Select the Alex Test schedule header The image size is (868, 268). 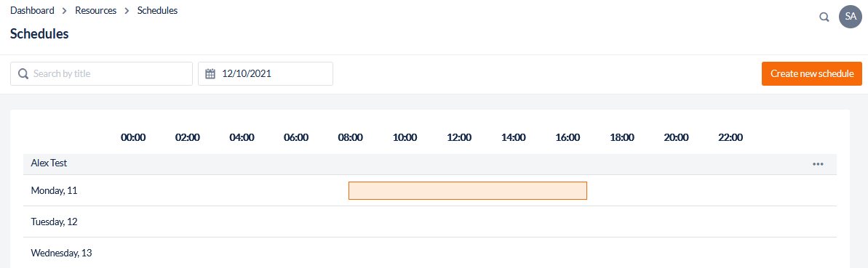pyautogui.click(x=429, y=164)
